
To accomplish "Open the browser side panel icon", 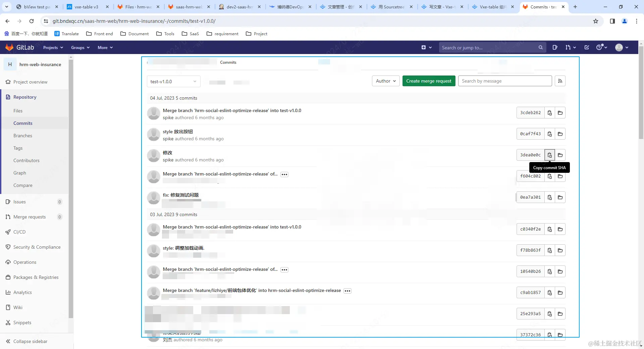I will [x=612, y=21].
